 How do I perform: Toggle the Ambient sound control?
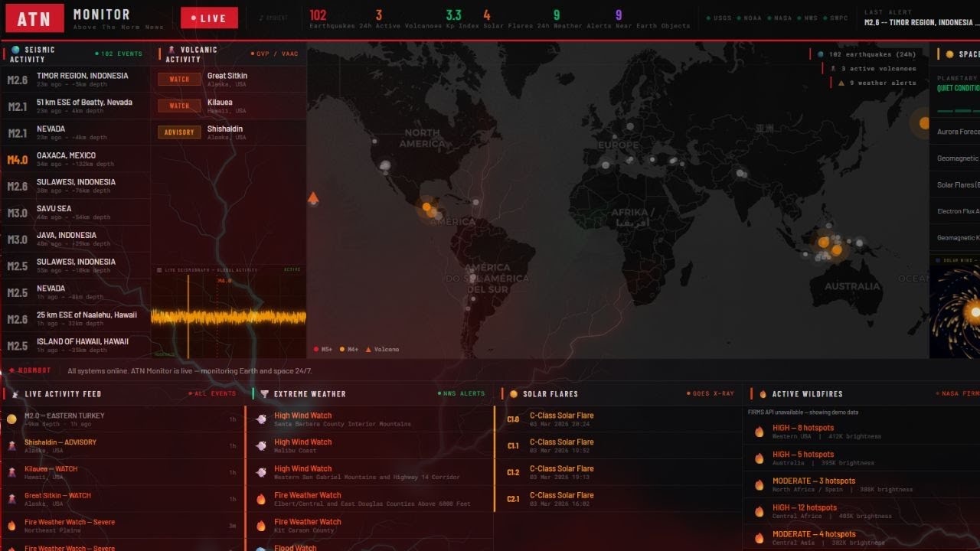(x=273, y=18)
